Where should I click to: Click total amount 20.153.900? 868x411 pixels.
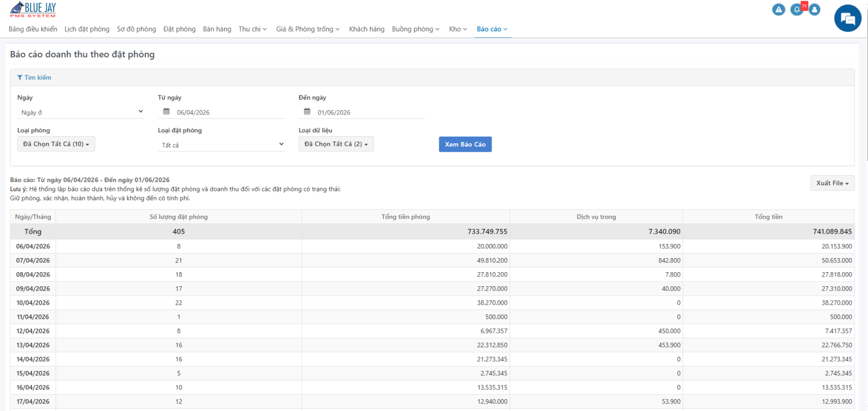[x=837, y=246]
